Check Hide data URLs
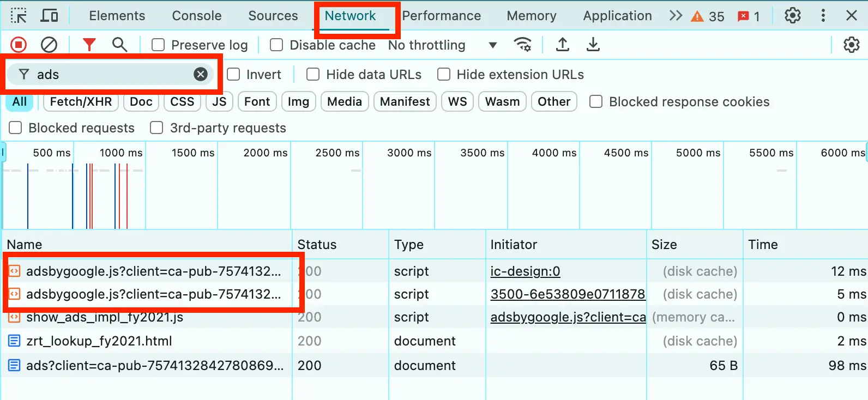This screenshot has width=868, height=400. (x=313, y=74)
